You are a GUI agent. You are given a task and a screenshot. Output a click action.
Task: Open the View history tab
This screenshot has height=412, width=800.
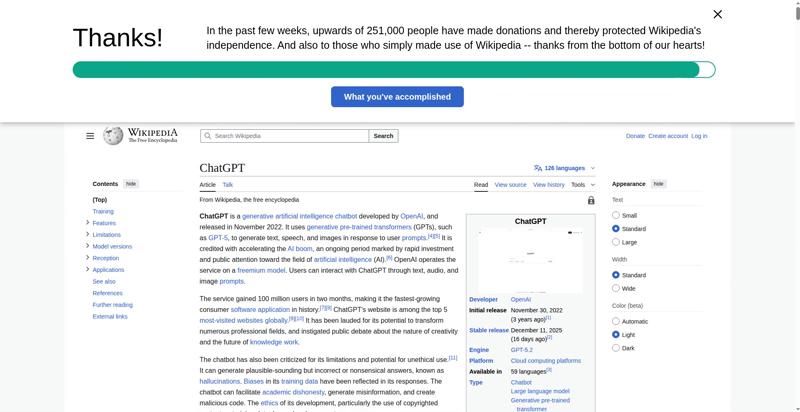548,185
